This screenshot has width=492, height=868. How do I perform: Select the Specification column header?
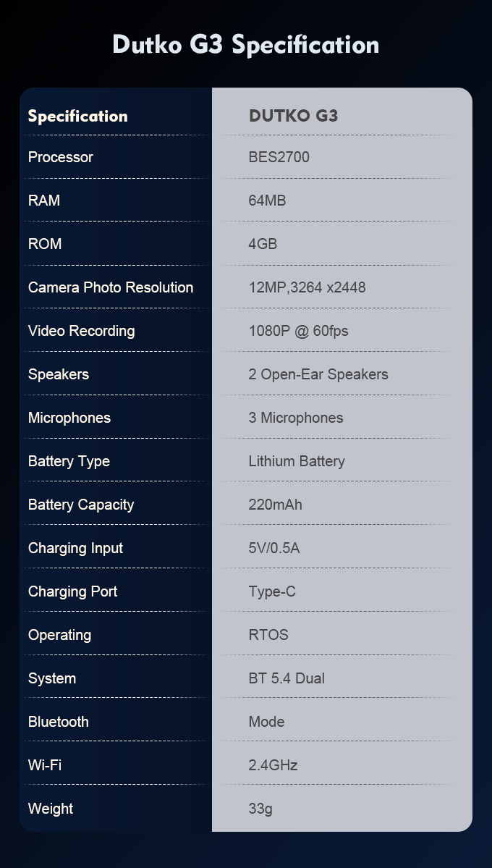pos(78,117)
